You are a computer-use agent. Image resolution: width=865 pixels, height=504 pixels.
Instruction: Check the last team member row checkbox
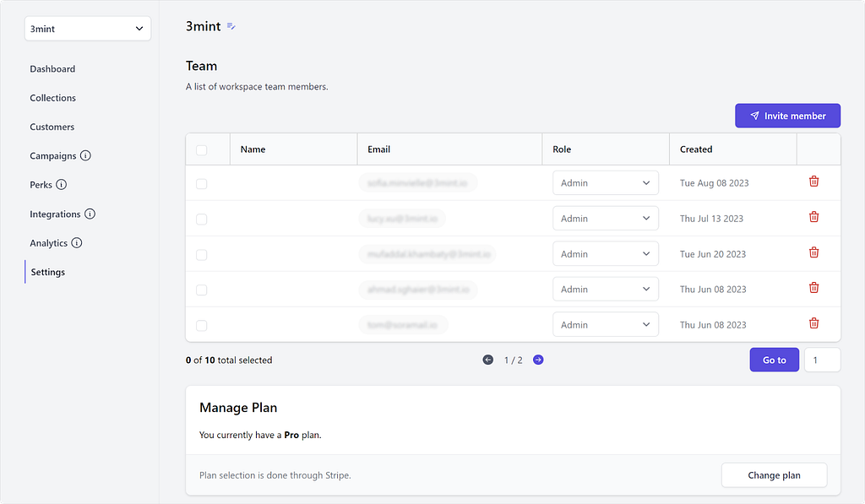click(x=201, y=325)
